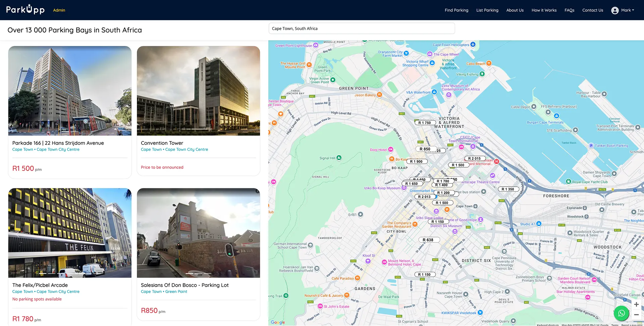Click the Tanker Basin Parking marker
644x326 pixels.
[591, 146]
